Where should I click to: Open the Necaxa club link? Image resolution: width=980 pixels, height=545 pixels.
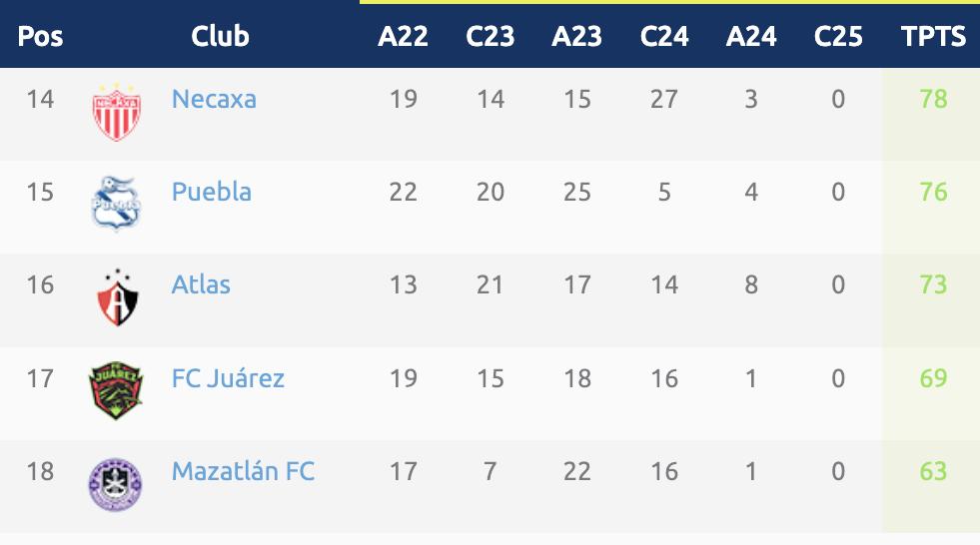coord(214,99)
